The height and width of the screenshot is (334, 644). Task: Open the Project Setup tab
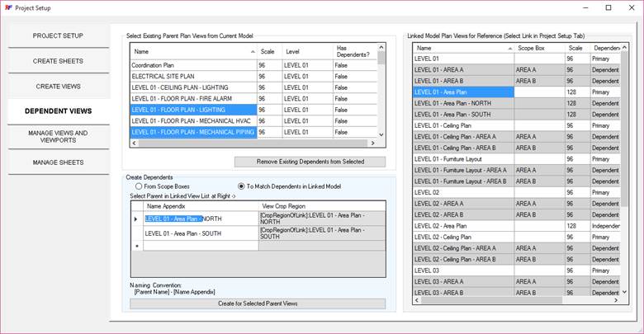[59, 36]
